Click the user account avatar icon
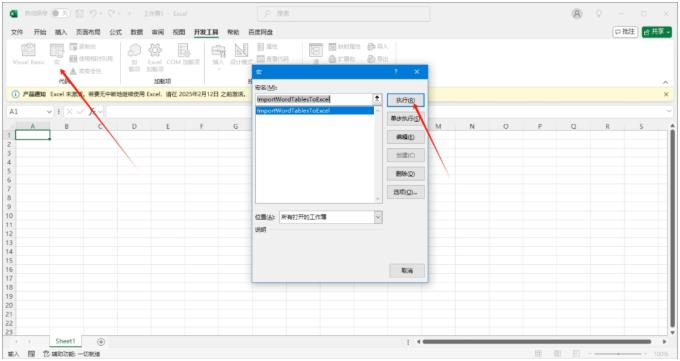 click(577, 13)
